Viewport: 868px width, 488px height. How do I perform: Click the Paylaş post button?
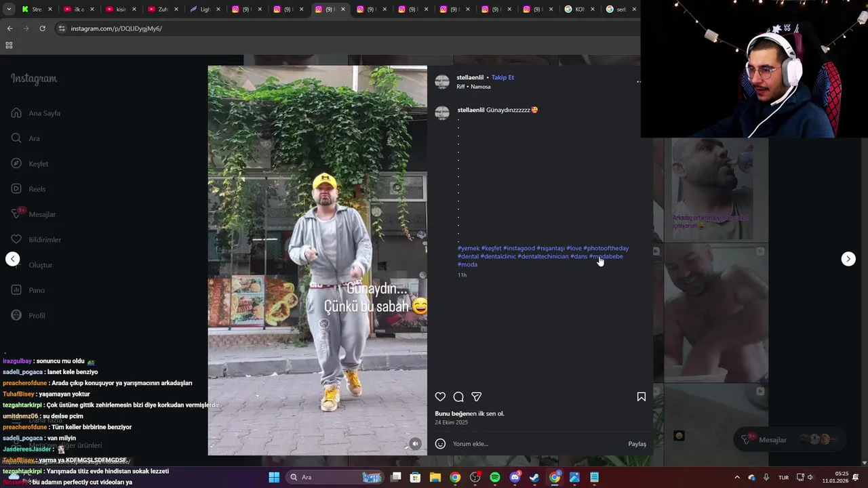point(637,444)
